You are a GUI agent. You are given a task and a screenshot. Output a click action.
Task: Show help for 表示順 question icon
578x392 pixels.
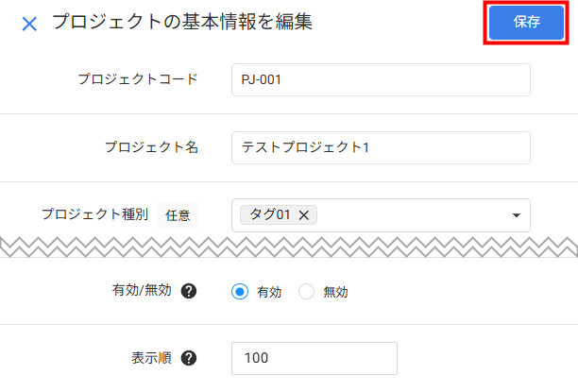(x=189, y=358)
